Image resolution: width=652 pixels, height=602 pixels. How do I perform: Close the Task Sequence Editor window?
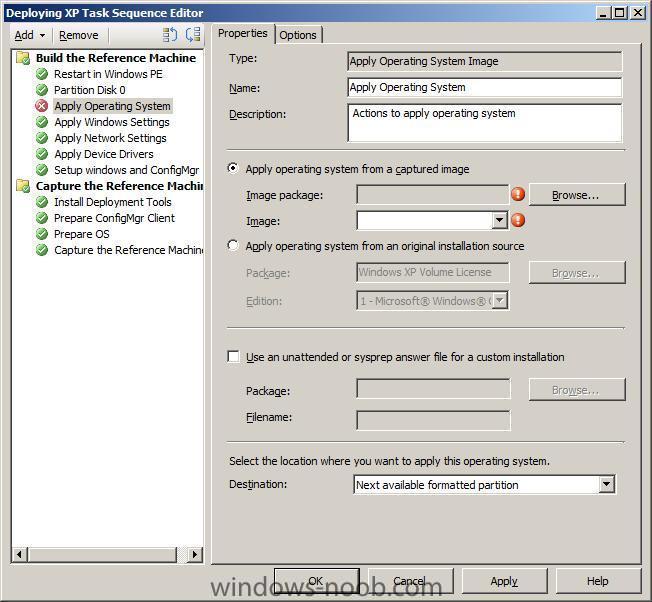638,13
